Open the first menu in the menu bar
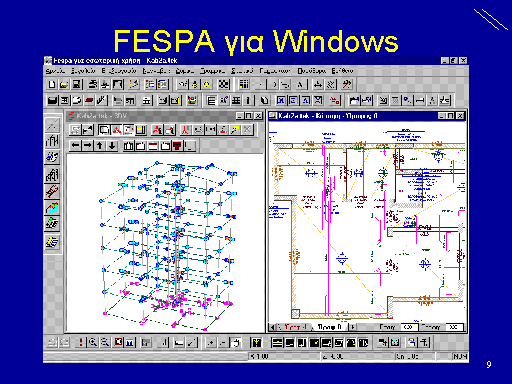Image resolution: width=512 pixels, height=384 pixels. pyautogui.click(x=55, y=71)
